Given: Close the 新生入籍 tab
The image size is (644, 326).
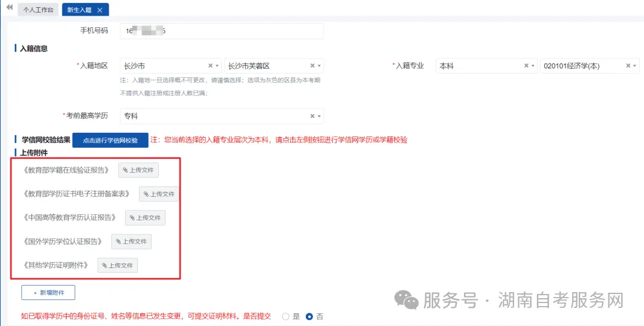Looking at the screenshot, I should [x=100, y=10].
